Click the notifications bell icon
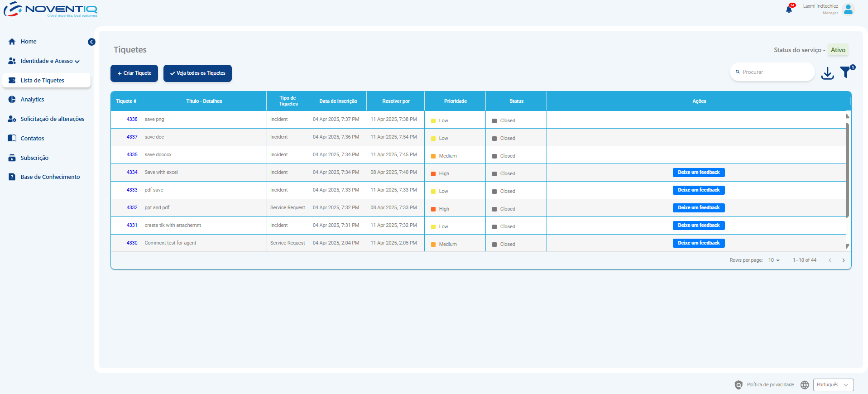 pyautogui.click(x=789, y=10)
